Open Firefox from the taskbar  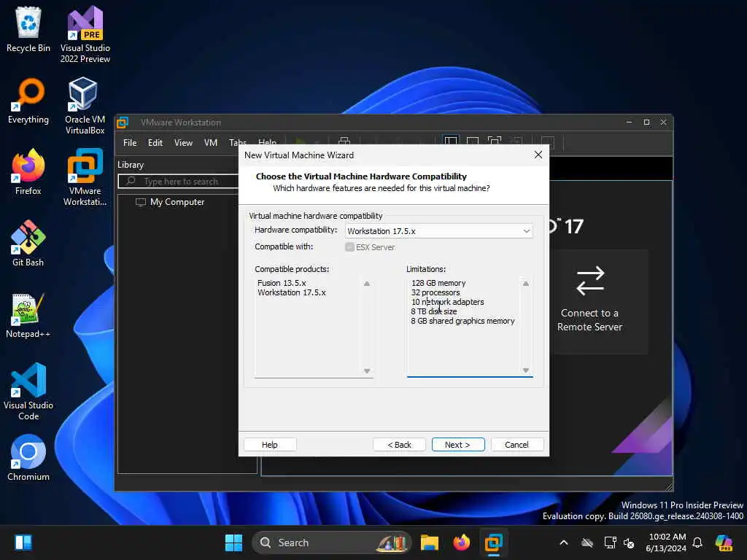461,542
